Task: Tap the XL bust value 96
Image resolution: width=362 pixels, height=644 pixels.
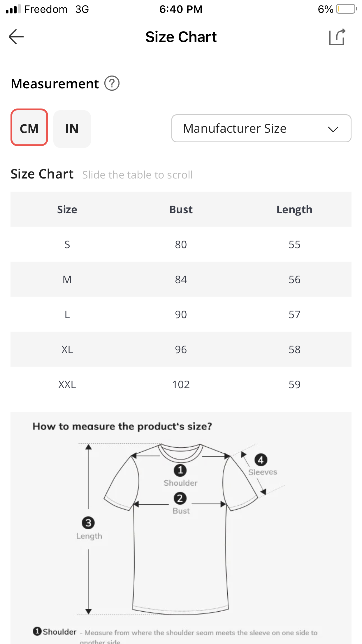Action: coord(181,349)
